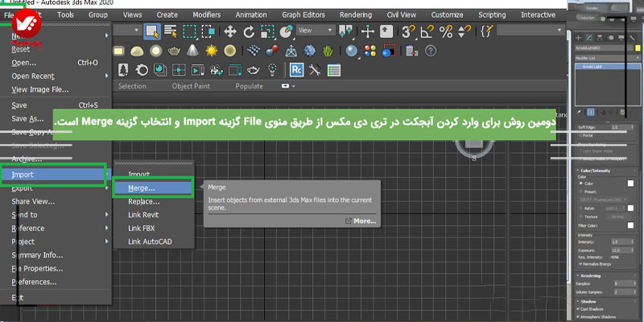Click the red-blue molecule spheres icon
Viewport: 644px width, 322px height.
tap(272, 51)
